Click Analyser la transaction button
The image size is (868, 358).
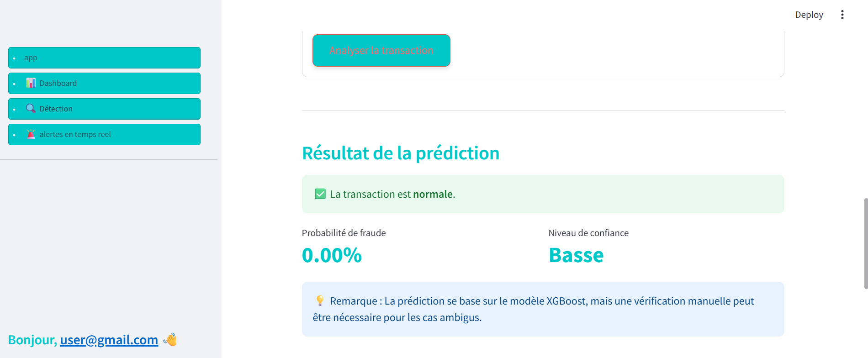[381, 51]
